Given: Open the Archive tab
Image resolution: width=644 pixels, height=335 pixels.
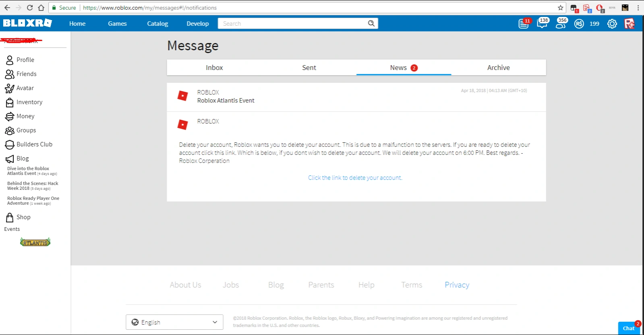Looking at the screenshot, I should tap(499, 68).
